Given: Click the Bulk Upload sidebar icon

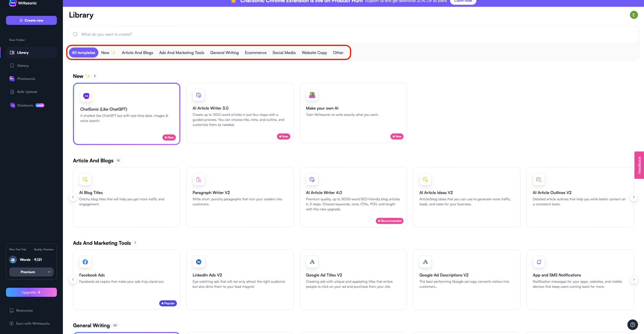Looking at the screenshot, I should [x=12, y=92].
